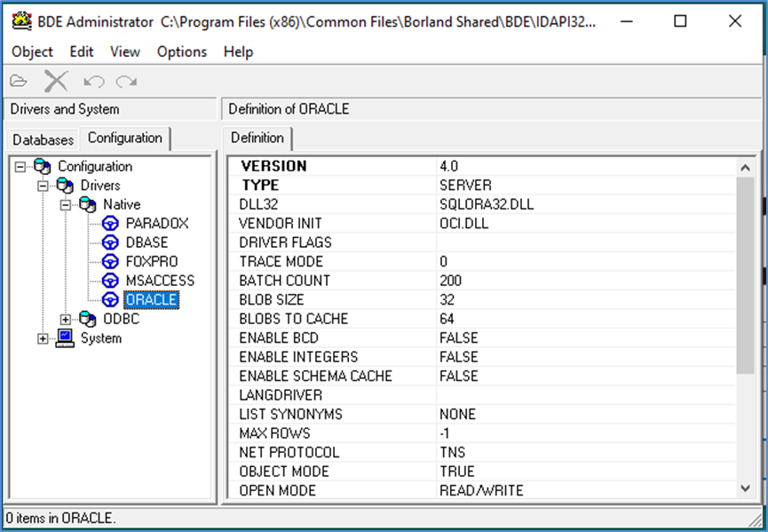Click the Undo arrow toolbar icon

[x=93, y=82]
